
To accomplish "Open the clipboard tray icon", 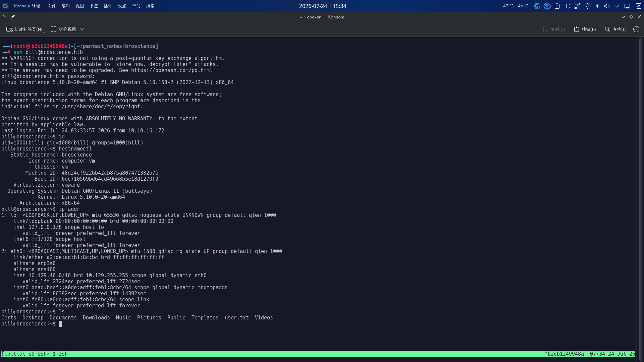I will click(557, 6).
